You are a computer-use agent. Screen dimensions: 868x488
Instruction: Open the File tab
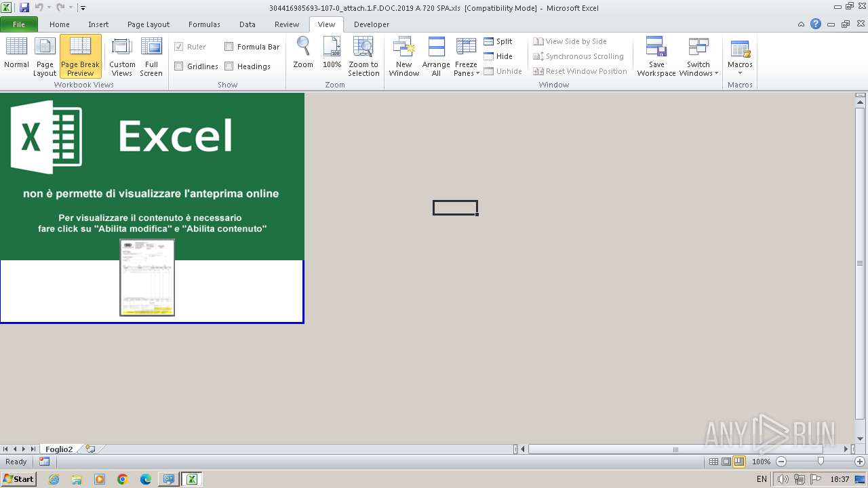tap(19, 24)
